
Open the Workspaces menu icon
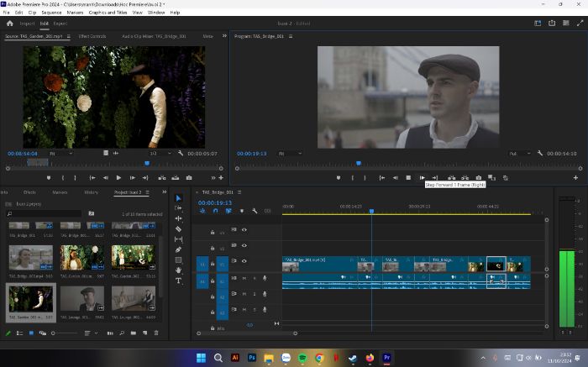tap(566, 24)
